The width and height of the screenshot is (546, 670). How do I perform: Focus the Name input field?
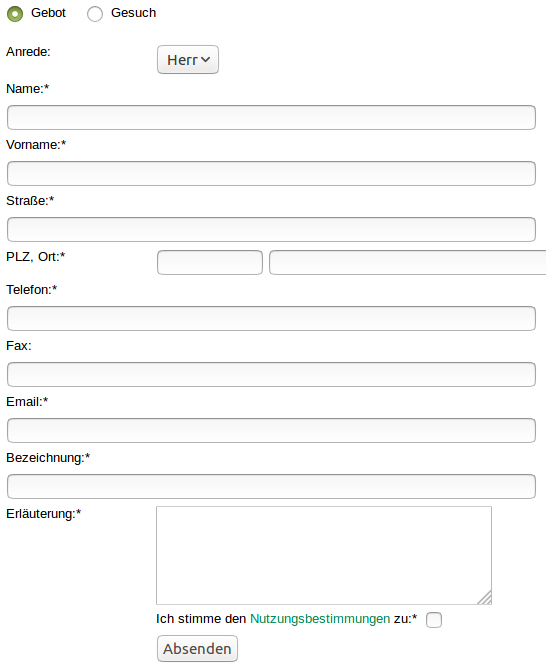pyautogui.click(x=271, y=118)
